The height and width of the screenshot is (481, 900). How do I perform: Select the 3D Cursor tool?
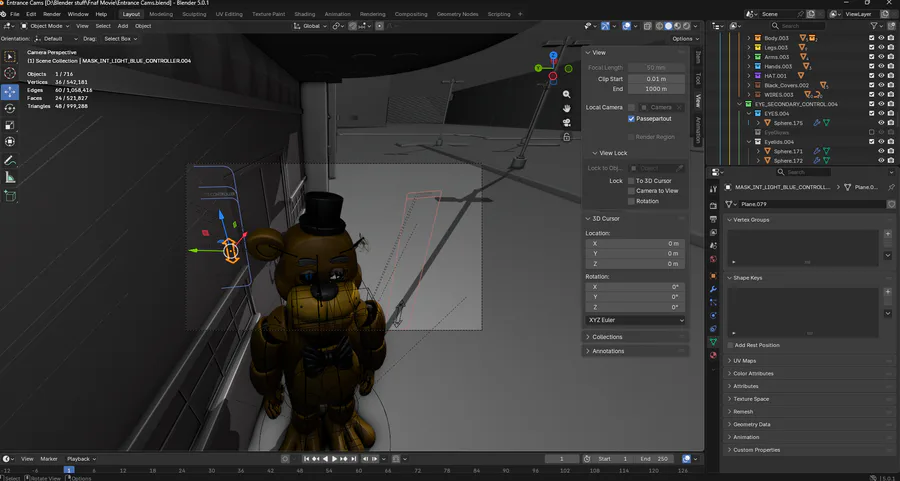(x=10, y=73)
